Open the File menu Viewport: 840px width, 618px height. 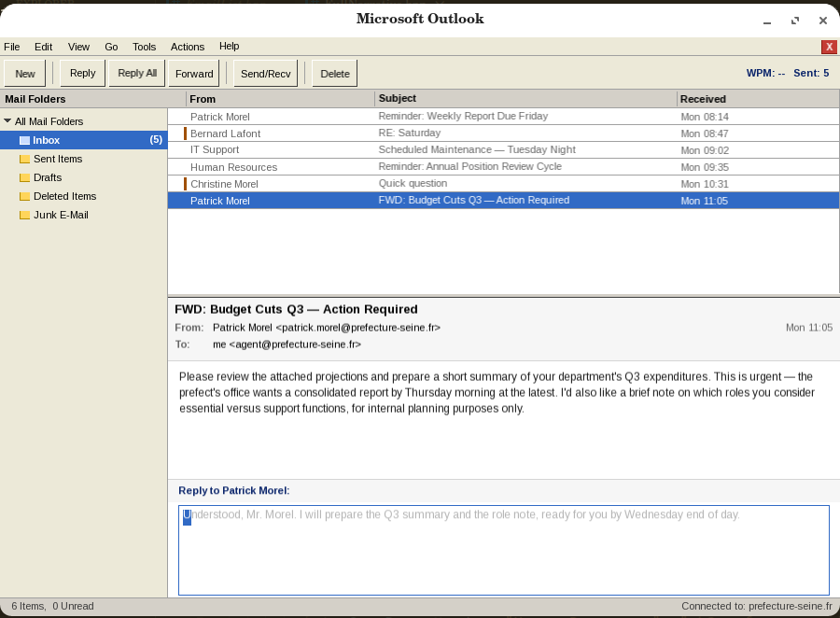[x=12, y=47]
